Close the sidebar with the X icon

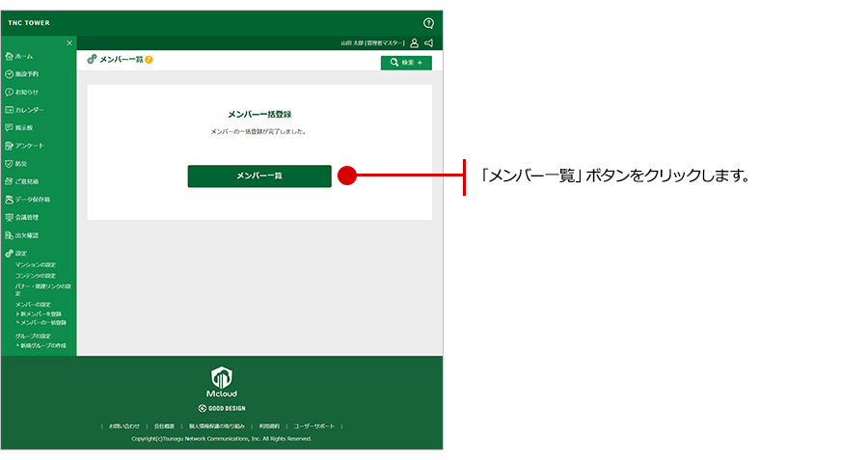68,43
